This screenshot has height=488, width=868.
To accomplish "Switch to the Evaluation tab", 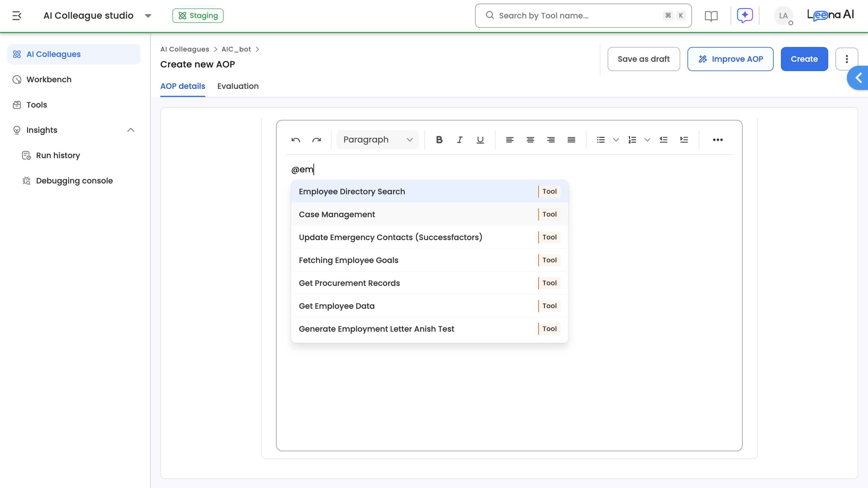I will tap(238, 86).
